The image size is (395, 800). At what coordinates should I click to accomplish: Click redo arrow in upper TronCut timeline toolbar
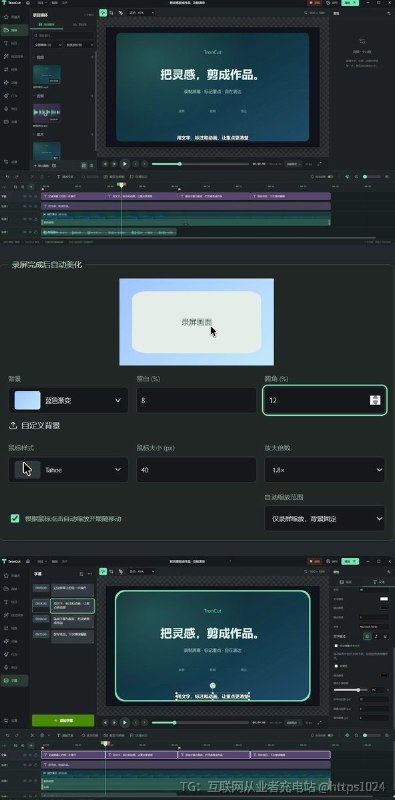pyautogui.click(x=16, y=177)
